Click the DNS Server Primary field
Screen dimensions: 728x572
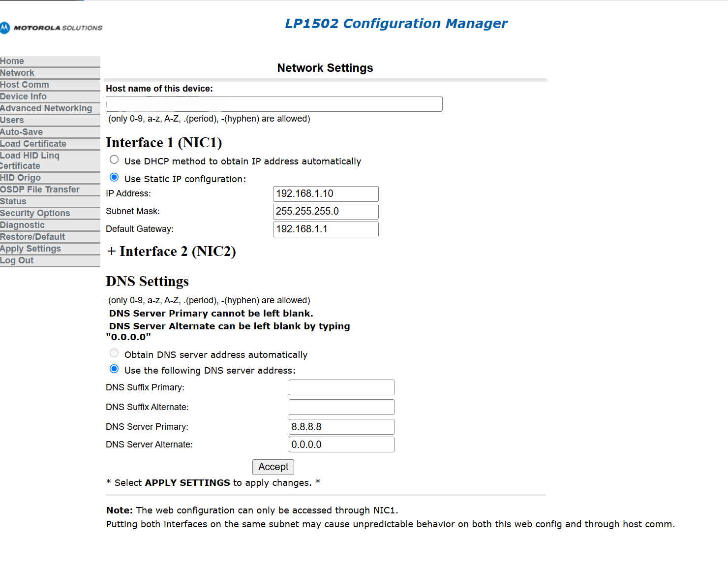pos(341,427)
